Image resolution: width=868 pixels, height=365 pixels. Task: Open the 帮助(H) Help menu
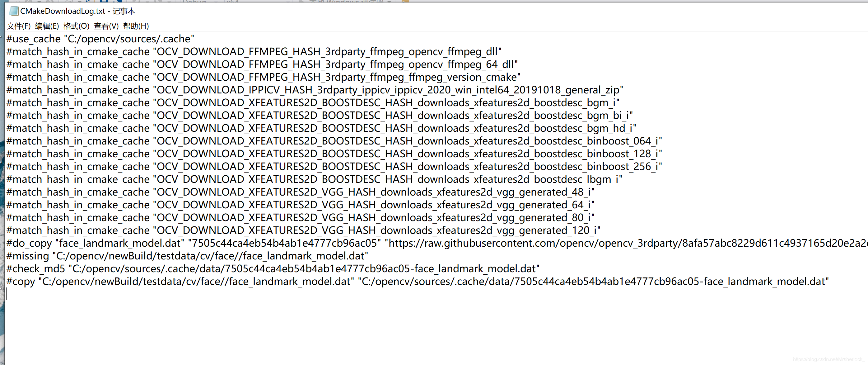(136, 26)
